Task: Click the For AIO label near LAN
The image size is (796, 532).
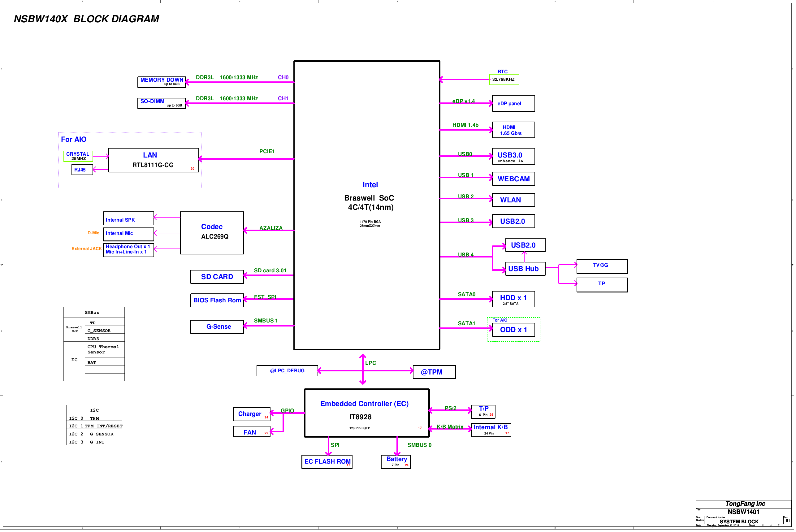Action: pos(74,140)
